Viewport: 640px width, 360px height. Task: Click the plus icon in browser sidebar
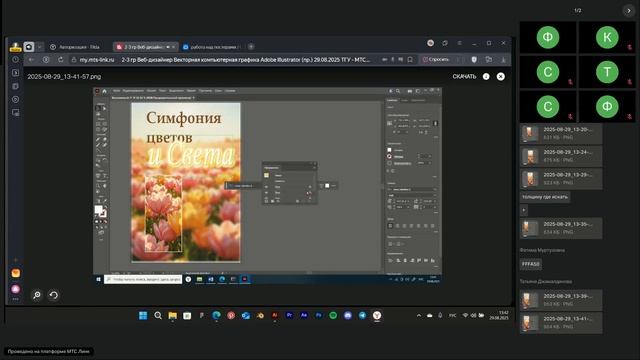[x=16, y=260]
